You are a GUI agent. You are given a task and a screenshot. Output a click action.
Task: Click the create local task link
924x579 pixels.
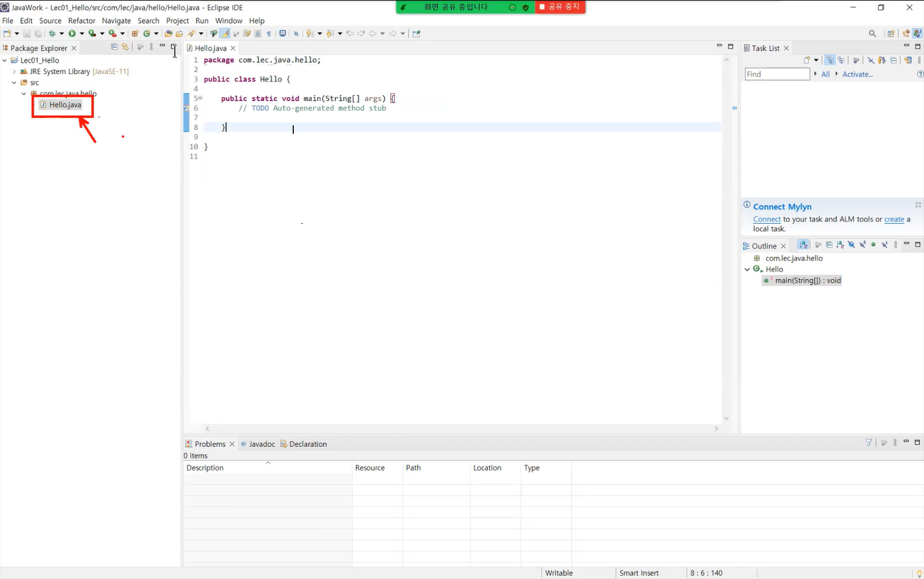[x=894, y=219]
